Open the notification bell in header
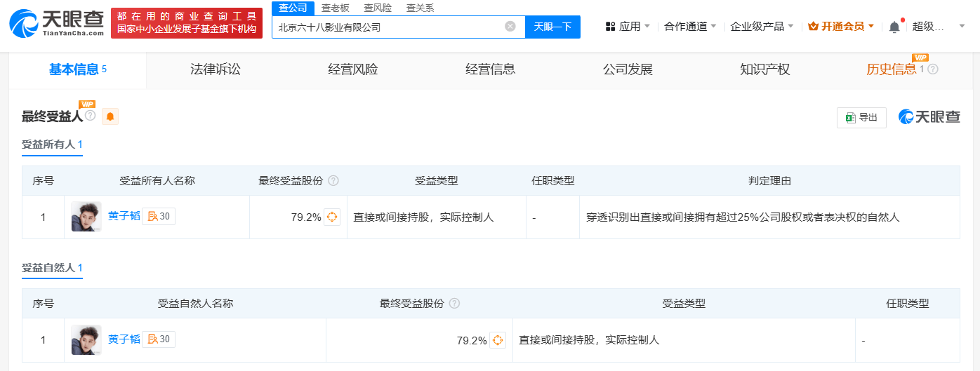Viewport: 980px width, 371px height. (894, 27)
